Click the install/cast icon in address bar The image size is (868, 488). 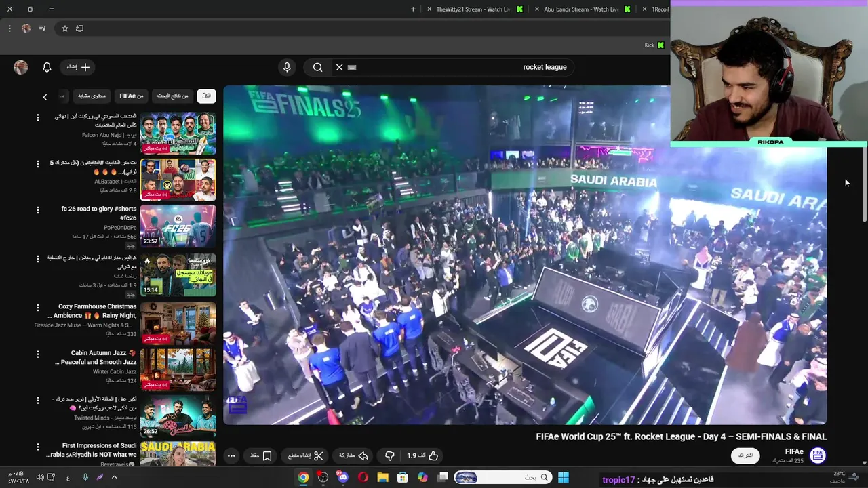(x=79, y=28)
